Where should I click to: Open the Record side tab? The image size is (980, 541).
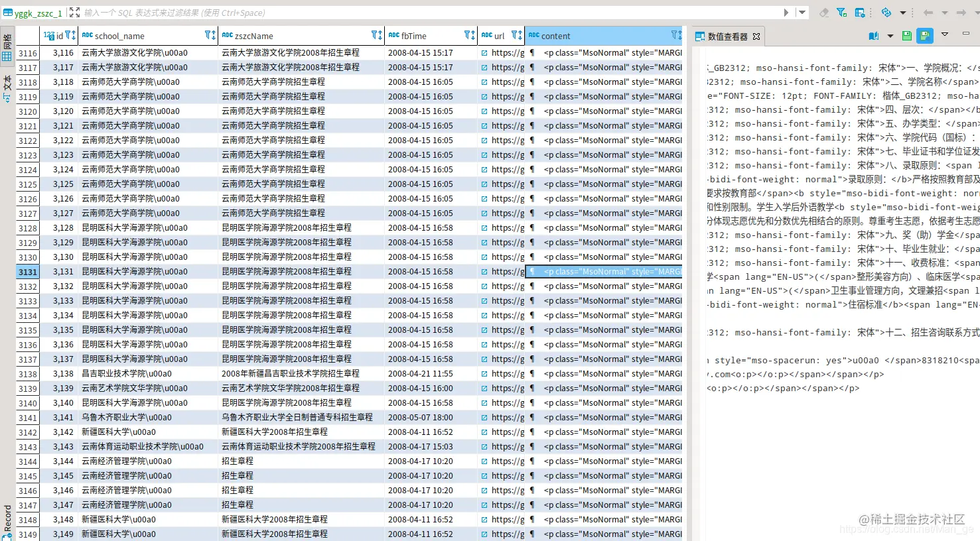(x=7, y=521)
